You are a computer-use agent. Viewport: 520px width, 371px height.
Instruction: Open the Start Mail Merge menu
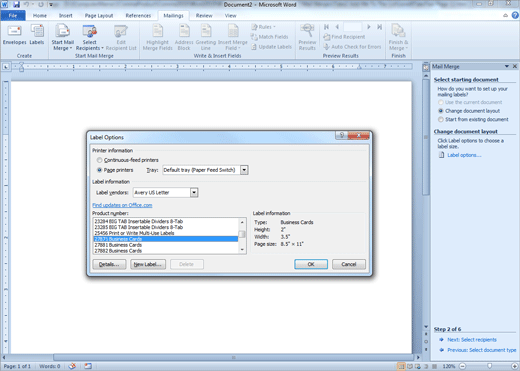pos(62,37)
